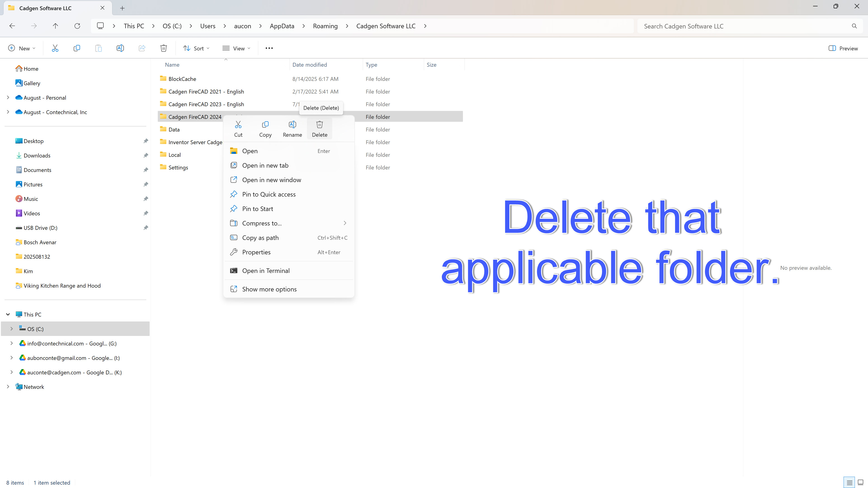Image resolution: width=868 pixels, height=488 pixels.
Task: Click Show more options
Action: pyautogui.click(x=289, y=289)
